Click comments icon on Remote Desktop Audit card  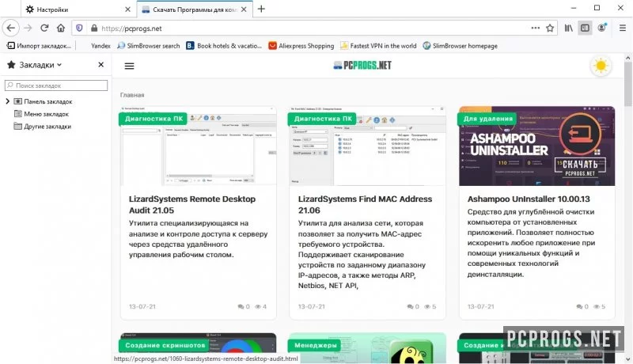241,307
